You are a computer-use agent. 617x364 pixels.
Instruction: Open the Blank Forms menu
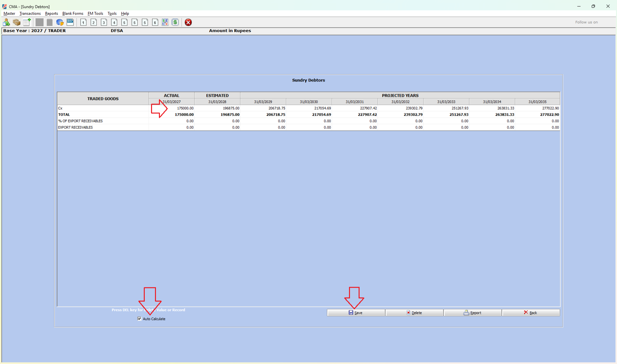tap(73, 13)
